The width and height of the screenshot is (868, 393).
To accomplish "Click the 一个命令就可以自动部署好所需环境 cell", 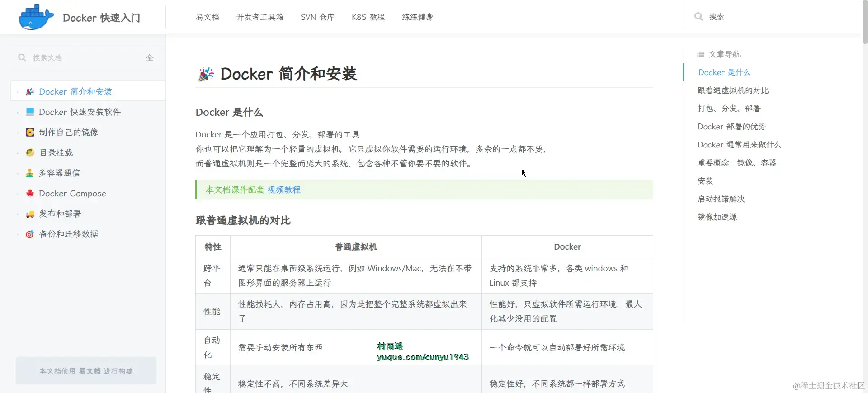I will pos(567,347).
